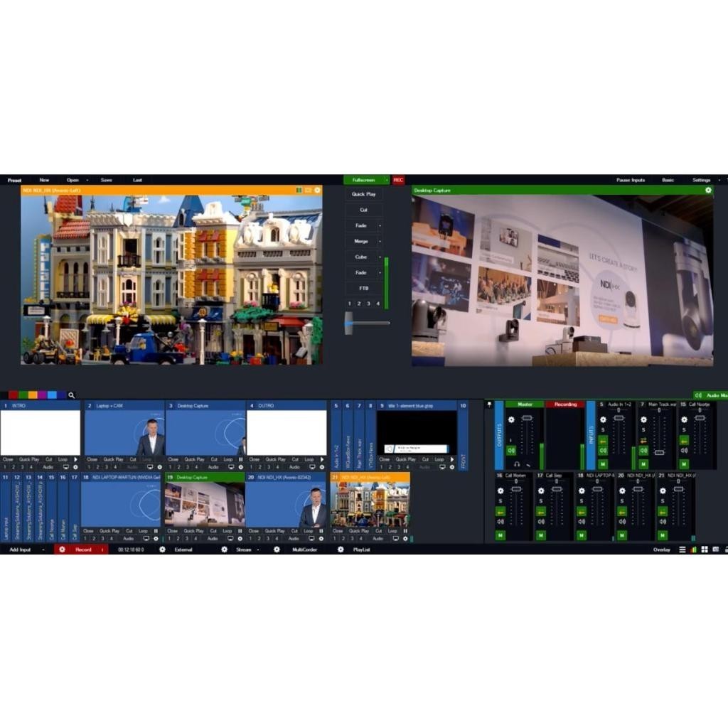Solo the NDI LAPTOP channel 18
This screenshot has height=728, width=728.
[582, 501]
